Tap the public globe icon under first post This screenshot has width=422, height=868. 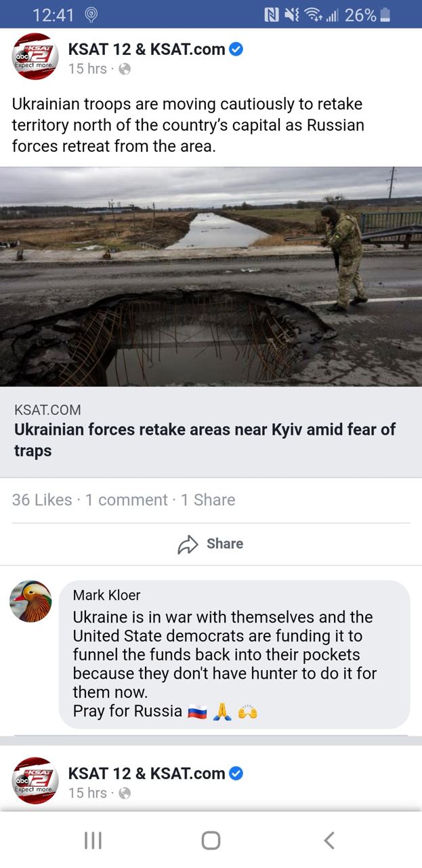124,68
